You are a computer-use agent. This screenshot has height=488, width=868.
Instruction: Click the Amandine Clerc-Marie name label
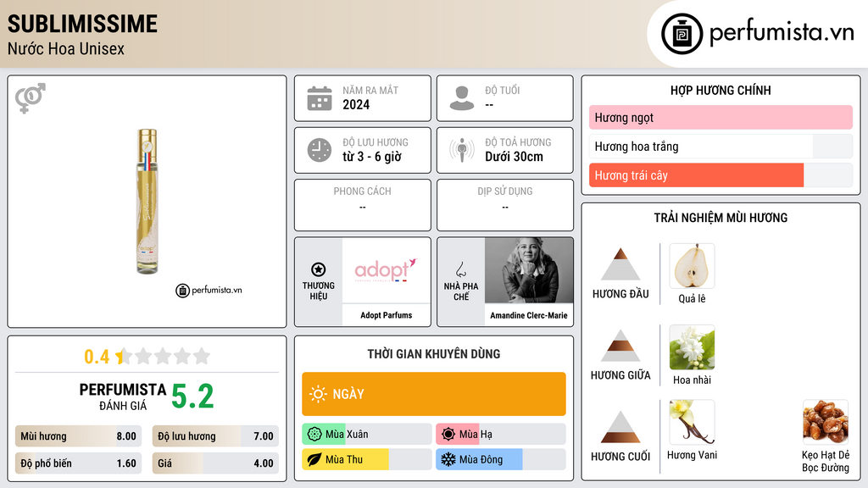click(x=529, y=315)
